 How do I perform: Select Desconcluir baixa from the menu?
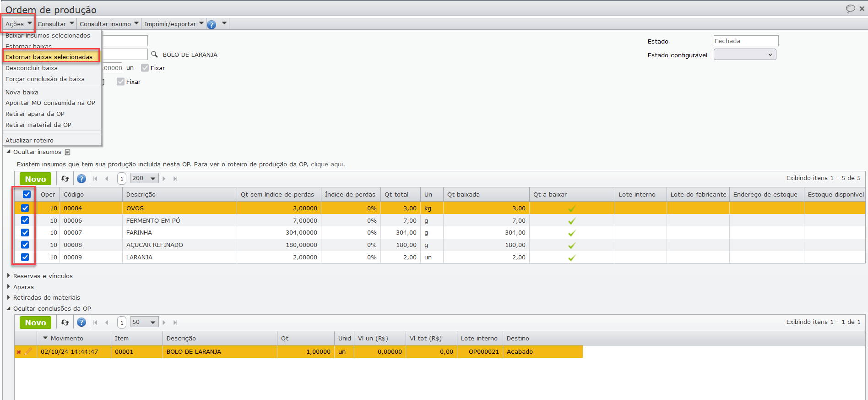(x=32, y=68)
